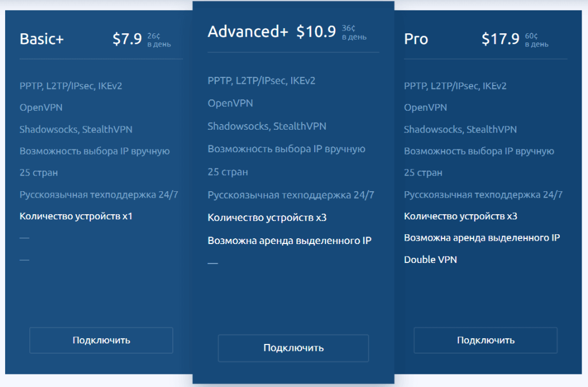The image size is (588, 387).
Task: Click the Pro plan heading
Action: pos(416,39)
